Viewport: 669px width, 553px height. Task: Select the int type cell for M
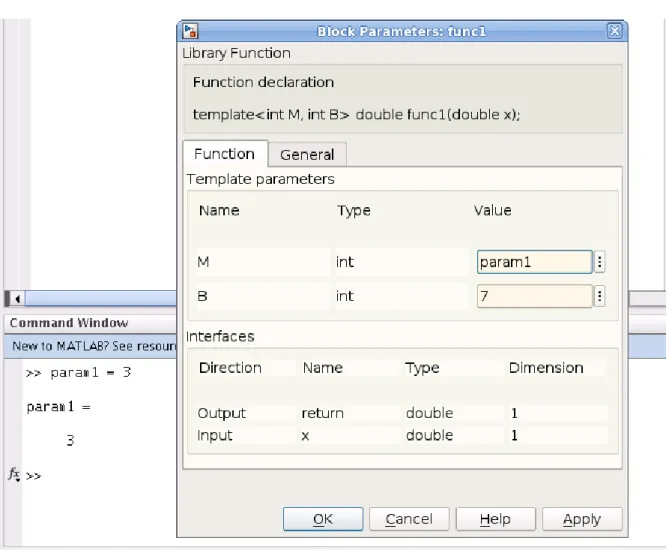(x=401, y=262)
